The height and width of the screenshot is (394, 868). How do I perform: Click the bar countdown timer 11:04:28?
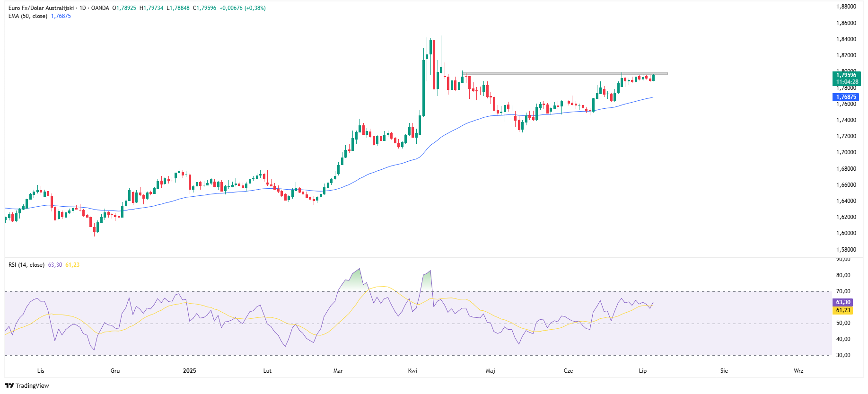coord(846,82)
